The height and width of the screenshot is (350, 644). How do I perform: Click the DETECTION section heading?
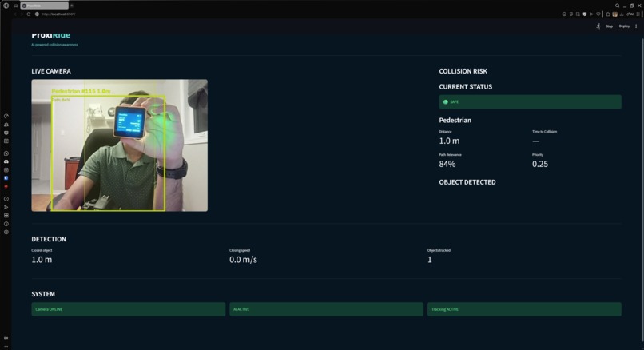pos(49,239)
